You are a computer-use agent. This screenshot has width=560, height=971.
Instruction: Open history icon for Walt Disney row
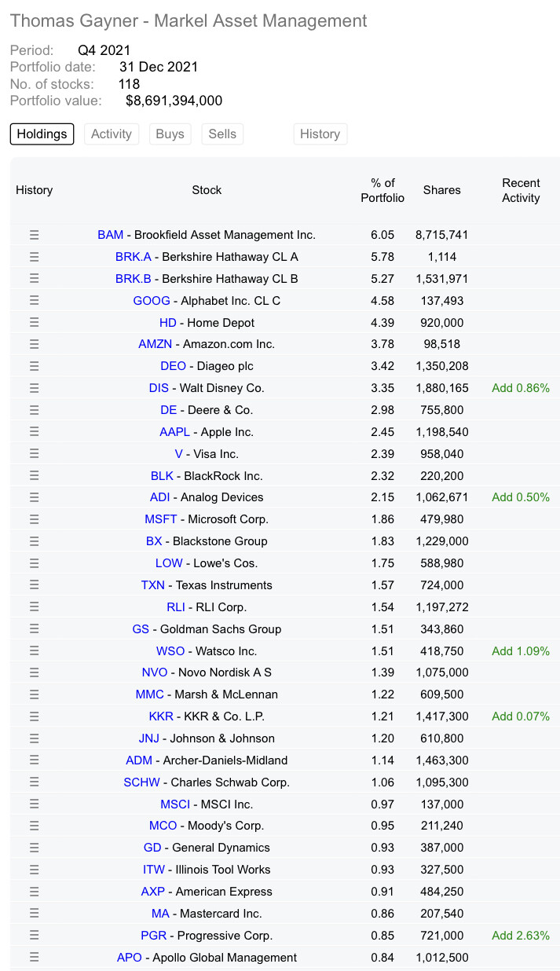[x=34, y=388]
